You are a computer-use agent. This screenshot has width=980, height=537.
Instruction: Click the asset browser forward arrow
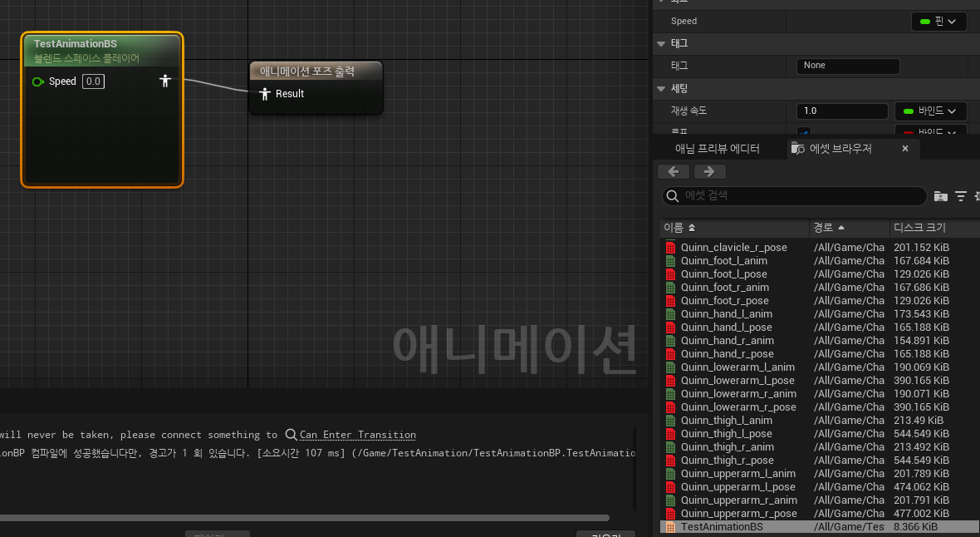tap(709, 171)
